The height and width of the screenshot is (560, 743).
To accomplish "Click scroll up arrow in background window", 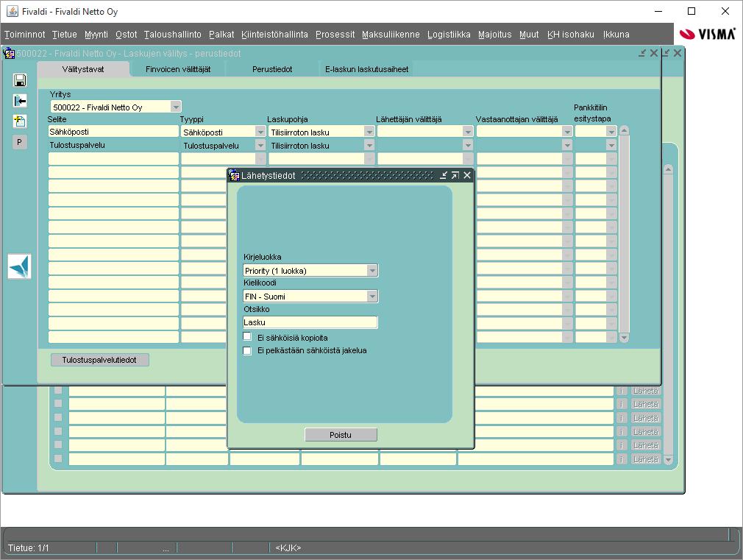I will click(x=668, y=169).
